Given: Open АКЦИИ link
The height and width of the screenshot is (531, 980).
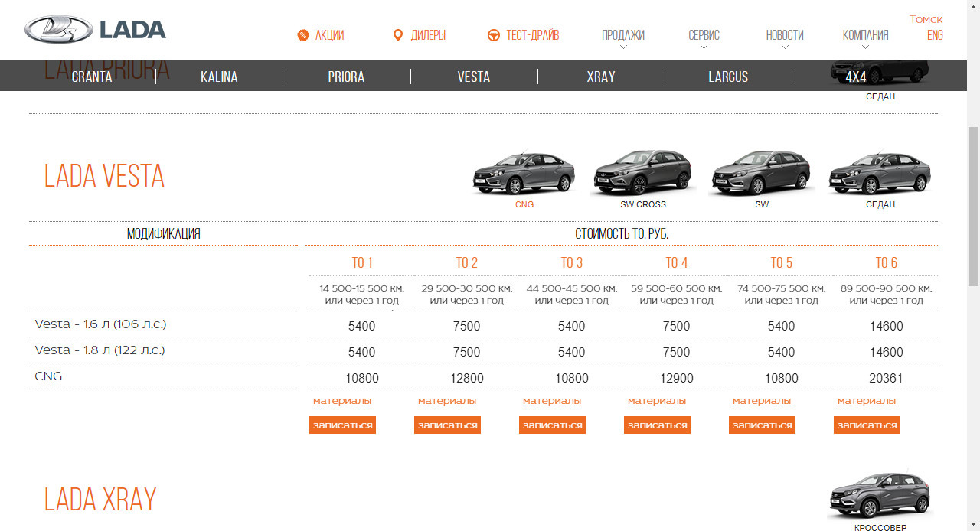Looking at the screenshot, I should 329,35.
